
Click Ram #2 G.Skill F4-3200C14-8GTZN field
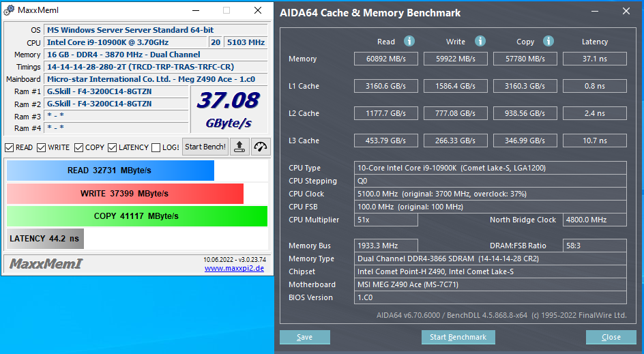tap(116, 104)
